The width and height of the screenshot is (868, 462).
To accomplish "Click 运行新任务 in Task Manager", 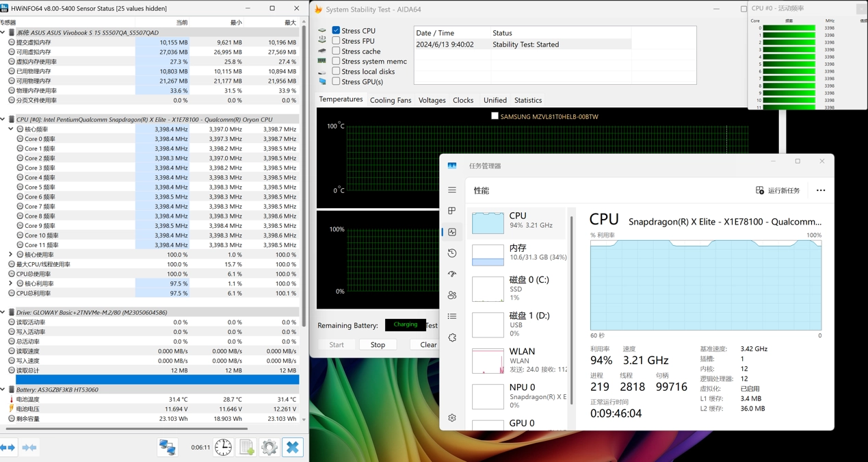I will pos(778,190).
